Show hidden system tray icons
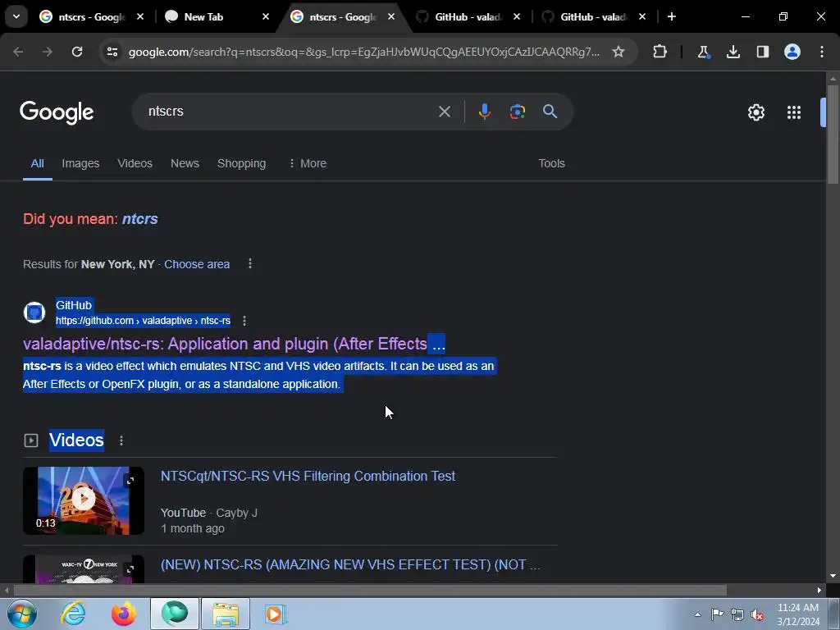The height and width of the screenshot is (630, 840). (697, 614)
